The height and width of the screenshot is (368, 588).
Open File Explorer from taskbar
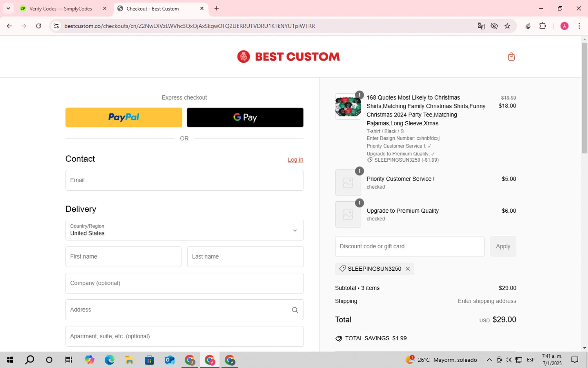point(129,360)
